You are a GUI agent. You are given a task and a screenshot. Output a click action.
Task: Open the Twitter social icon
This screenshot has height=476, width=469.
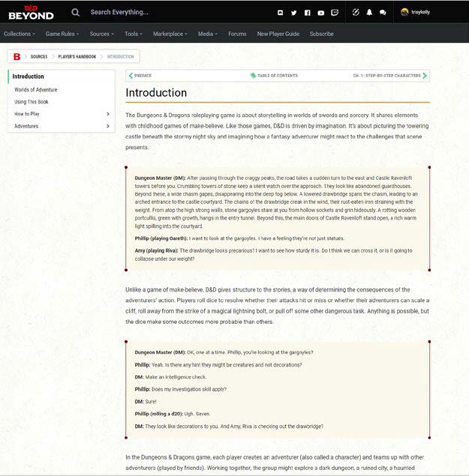click(294, 13)
